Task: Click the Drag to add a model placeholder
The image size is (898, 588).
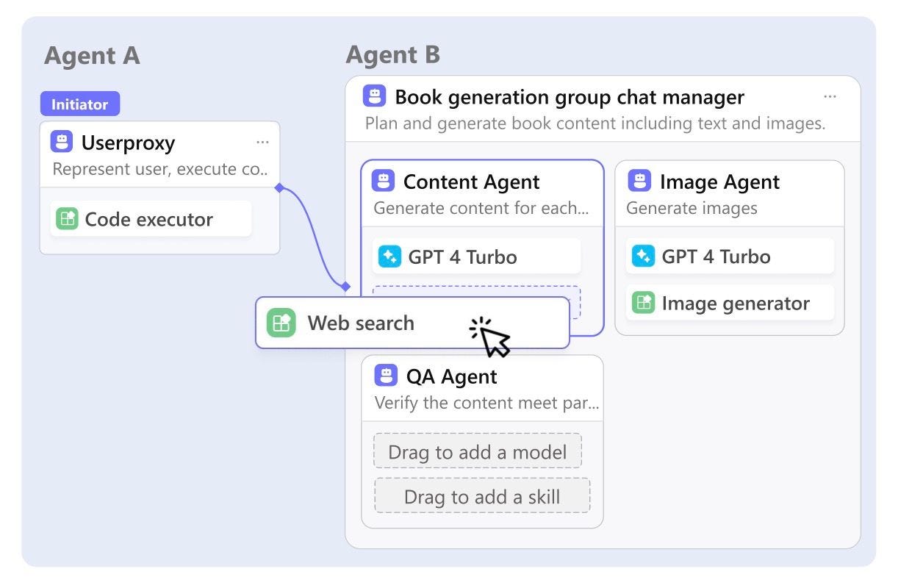Action: click(477, 451)
